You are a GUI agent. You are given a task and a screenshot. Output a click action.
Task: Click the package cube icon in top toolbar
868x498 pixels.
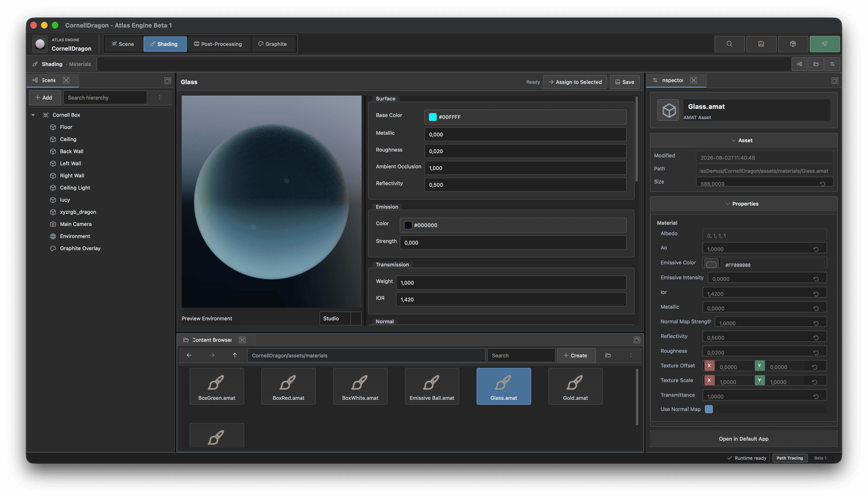[793, 44]
